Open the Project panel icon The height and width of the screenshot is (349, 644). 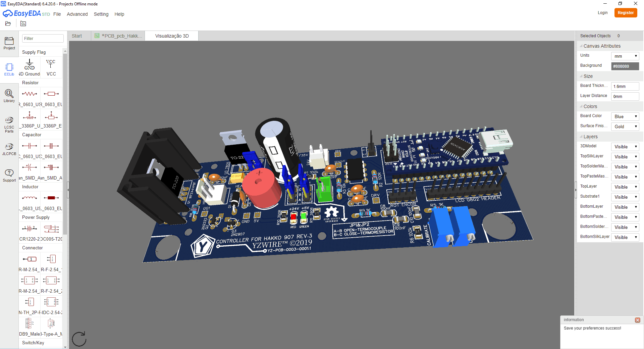(9, 43)
